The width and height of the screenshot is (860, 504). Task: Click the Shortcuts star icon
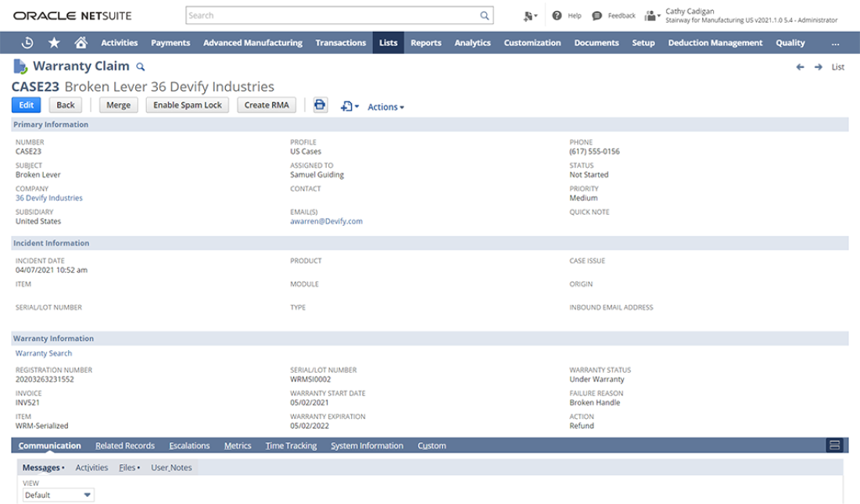54,43
